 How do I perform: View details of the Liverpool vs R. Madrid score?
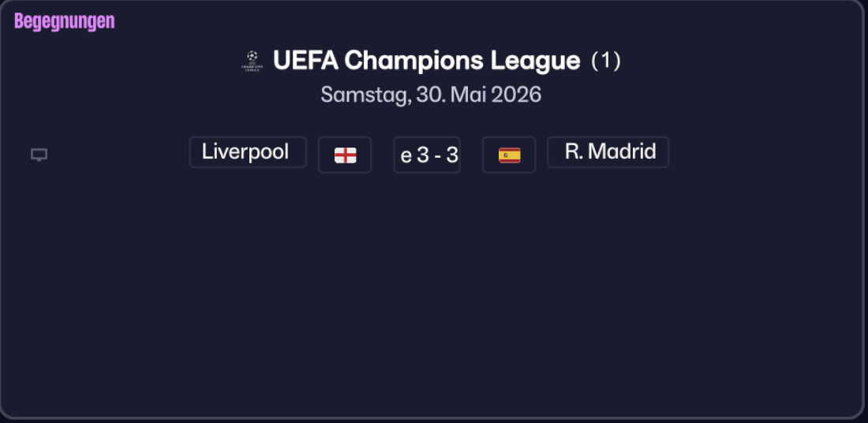427,155
